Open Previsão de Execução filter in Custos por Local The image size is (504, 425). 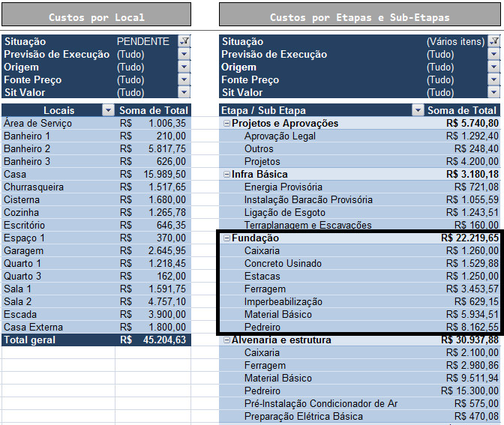pyautogui.click(x=184, y=54)
